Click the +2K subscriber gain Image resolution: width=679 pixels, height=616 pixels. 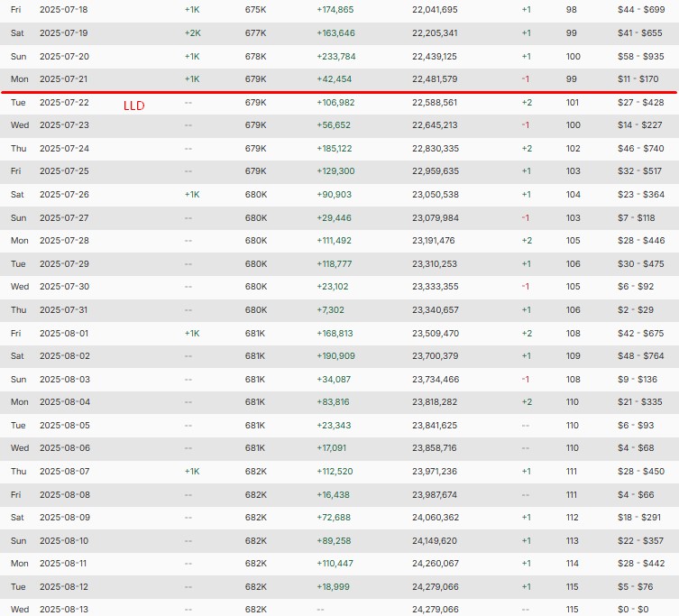coord(192,33)
